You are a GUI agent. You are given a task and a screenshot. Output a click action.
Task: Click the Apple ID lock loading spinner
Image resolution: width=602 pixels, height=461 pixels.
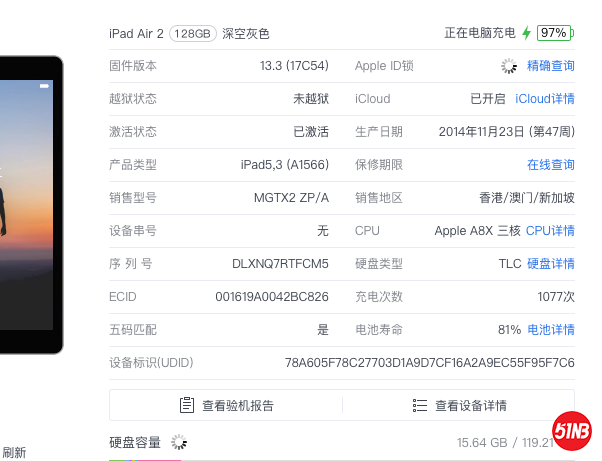point(509,66)
